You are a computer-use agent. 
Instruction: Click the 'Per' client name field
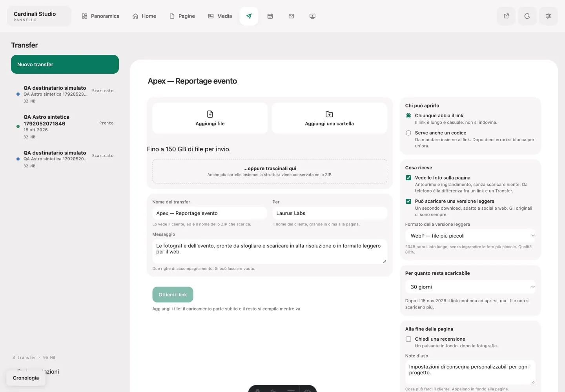pos(330,213)
